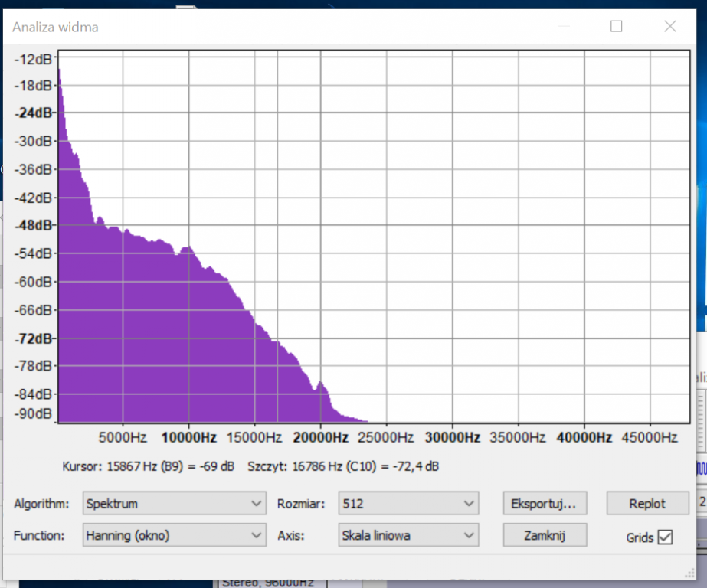
Task: Click the Analiza widma window title
Action: point(55,27)
